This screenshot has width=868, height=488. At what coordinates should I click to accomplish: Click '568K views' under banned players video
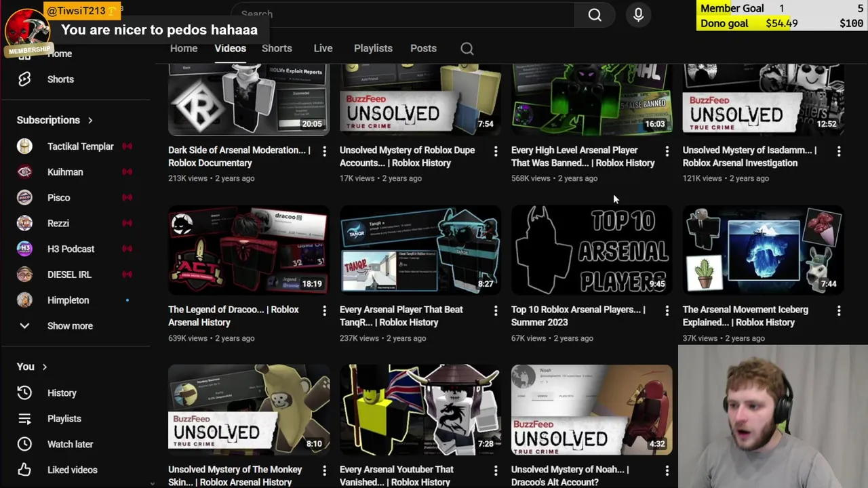[530, 178]
